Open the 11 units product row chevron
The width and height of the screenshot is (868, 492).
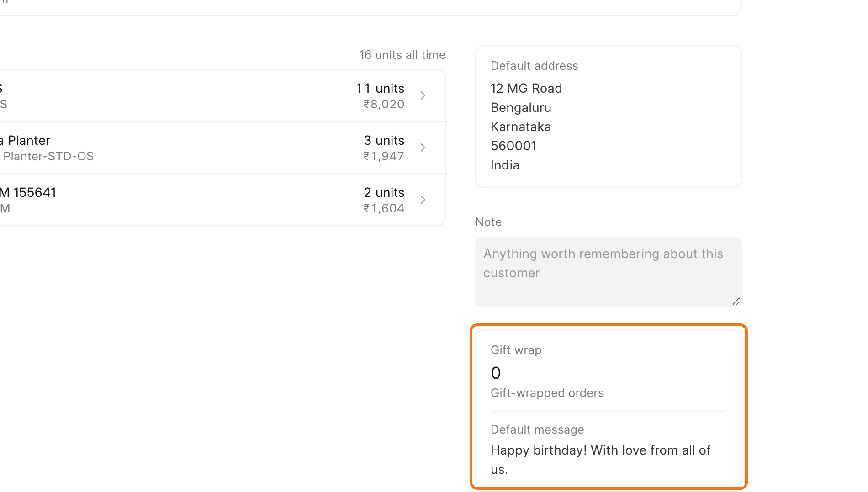[x=423, y=95]
